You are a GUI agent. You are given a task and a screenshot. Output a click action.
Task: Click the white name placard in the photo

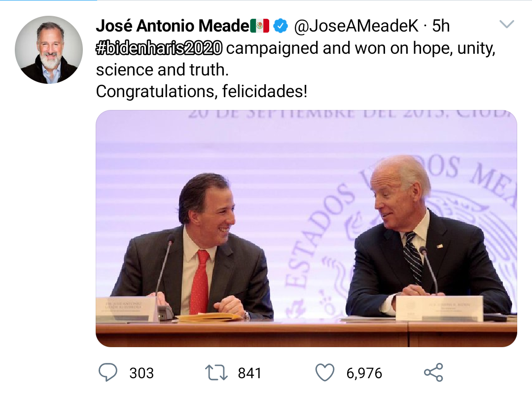[x=439, y=309]
